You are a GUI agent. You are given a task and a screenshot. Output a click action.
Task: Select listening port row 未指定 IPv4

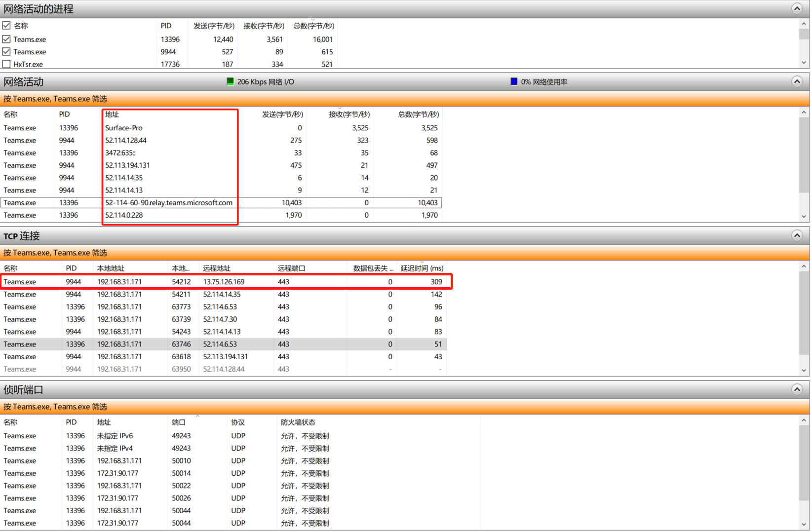pyautogui.click(x=240, y=448)
